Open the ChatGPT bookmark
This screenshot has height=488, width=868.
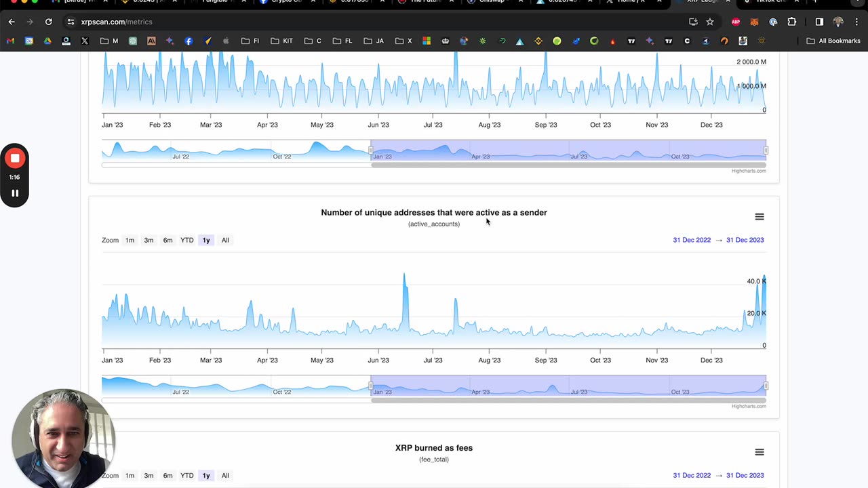tap(133, 41)
